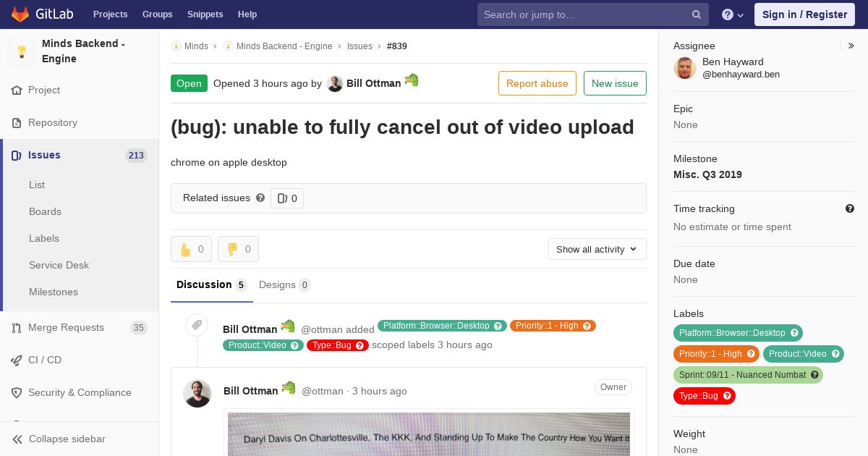This screenshot has height=456, width=868.
Task: Click help icon on sidebar Platform::Browser::Desktop label
Action: [794, 333]
